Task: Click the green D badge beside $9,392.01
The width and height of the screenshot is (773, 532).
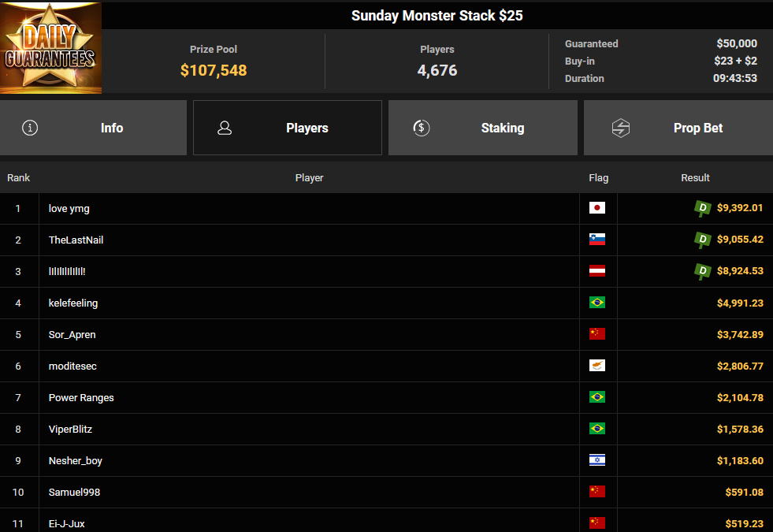Action: (703, 208)
